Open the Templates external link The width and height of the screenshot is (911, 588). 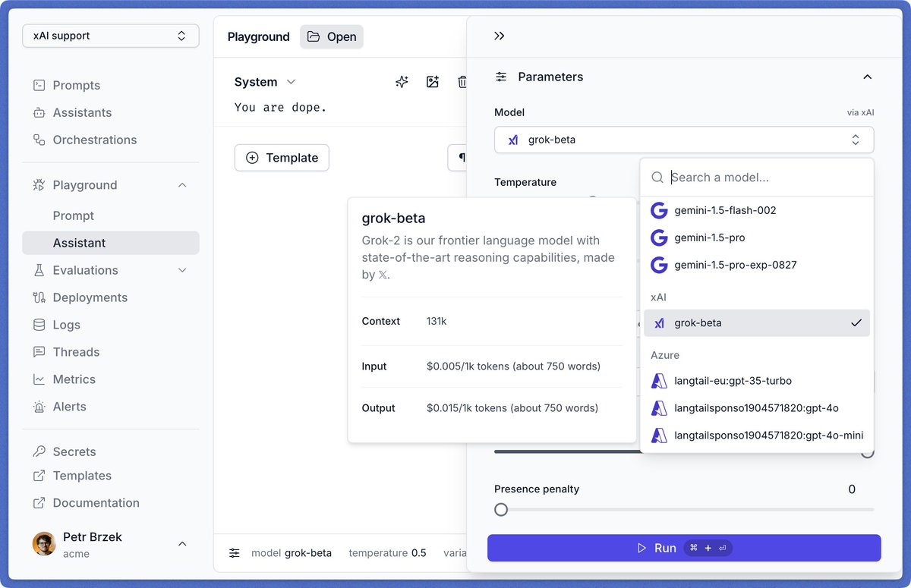pos(82,476)
